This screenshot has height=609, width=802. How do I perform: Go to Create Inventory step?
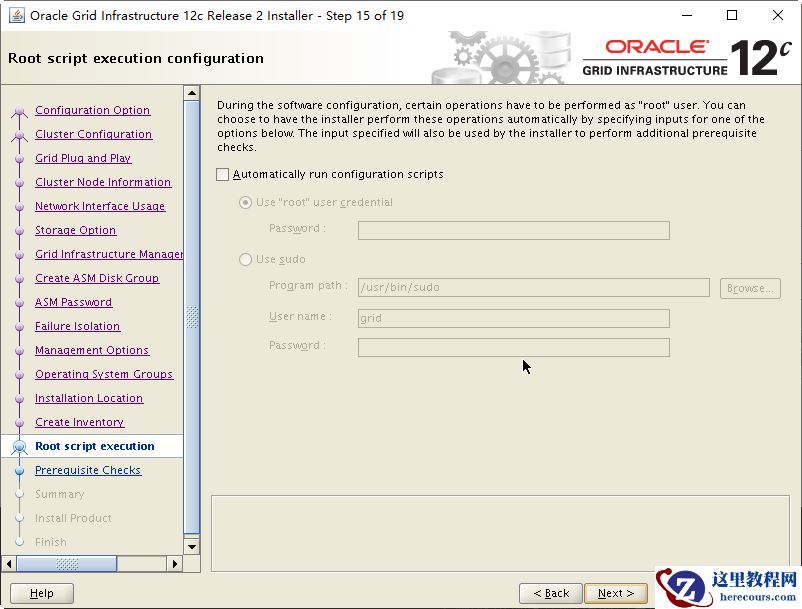click(x=79, y=422)
